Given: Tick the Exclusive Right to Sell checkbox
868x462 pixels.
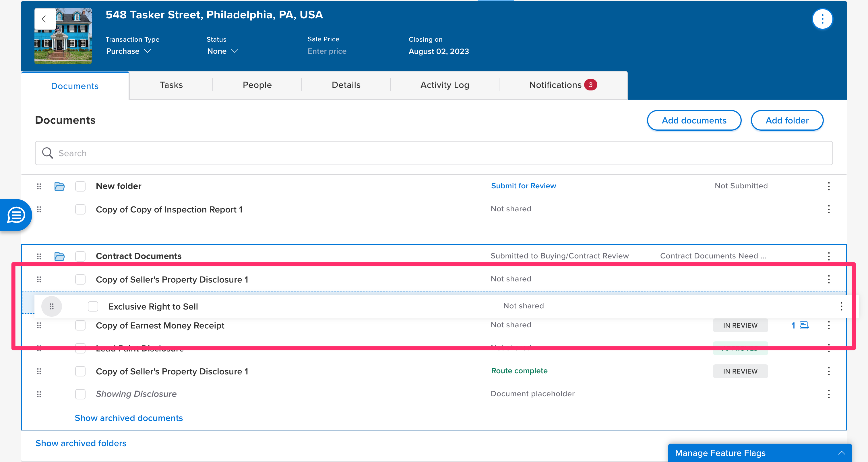Looking at the screenshot, I should [93, 306].
